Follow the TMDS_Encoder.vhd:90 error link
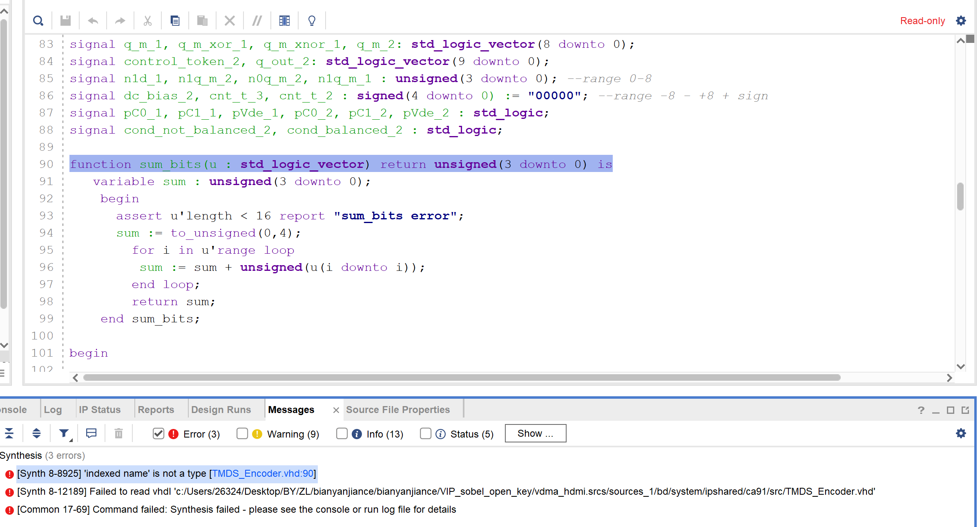980x527 pixels. click(x=263, y=473)
